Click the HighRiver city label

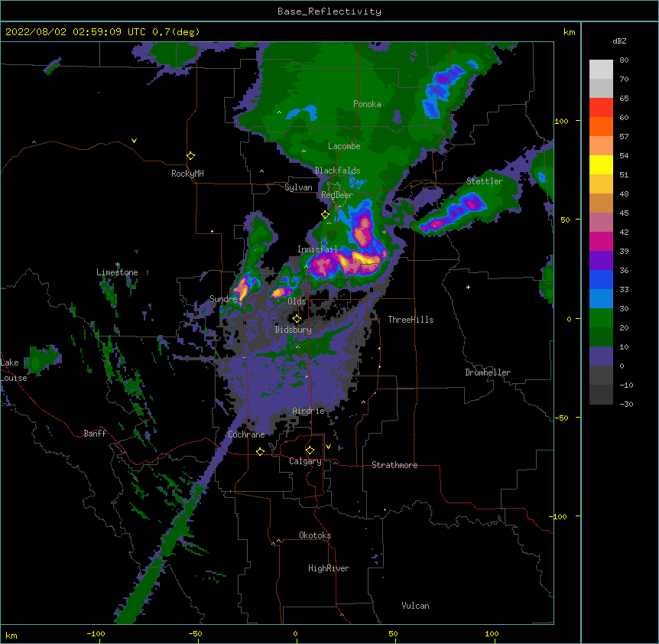pyautogui.click(x=329, y=568)
